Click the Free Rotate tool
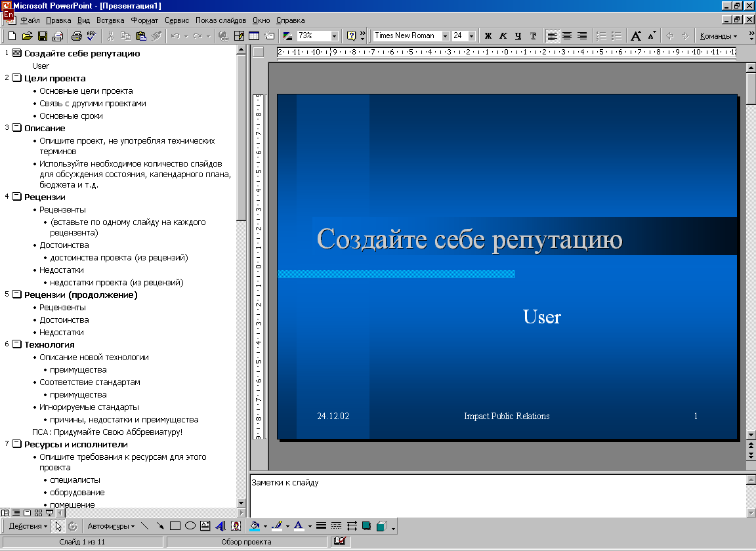This screenshot has width=756, height=551. pyautogui.click(x=73, y=526)
